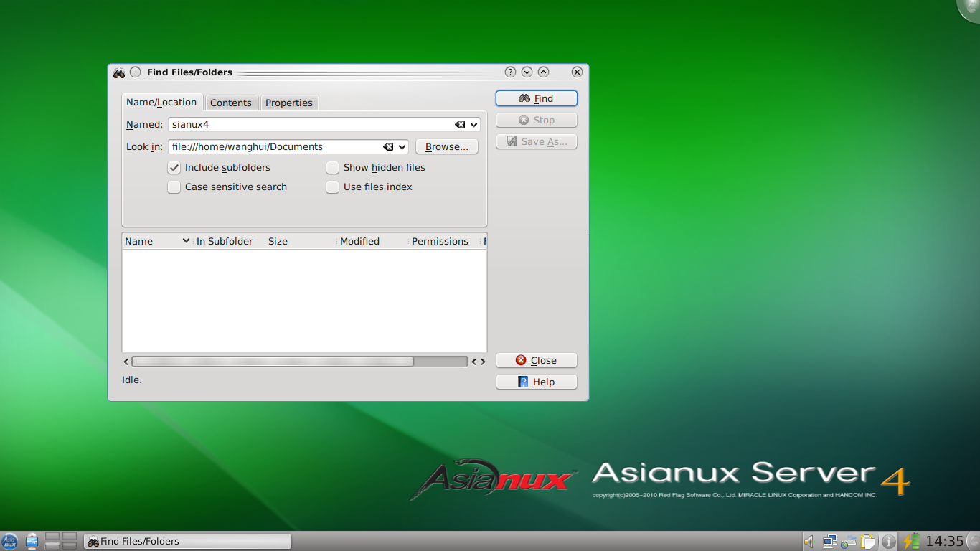
Task: Open the device notifier USB icon
Action: click(x=32, y=541)
